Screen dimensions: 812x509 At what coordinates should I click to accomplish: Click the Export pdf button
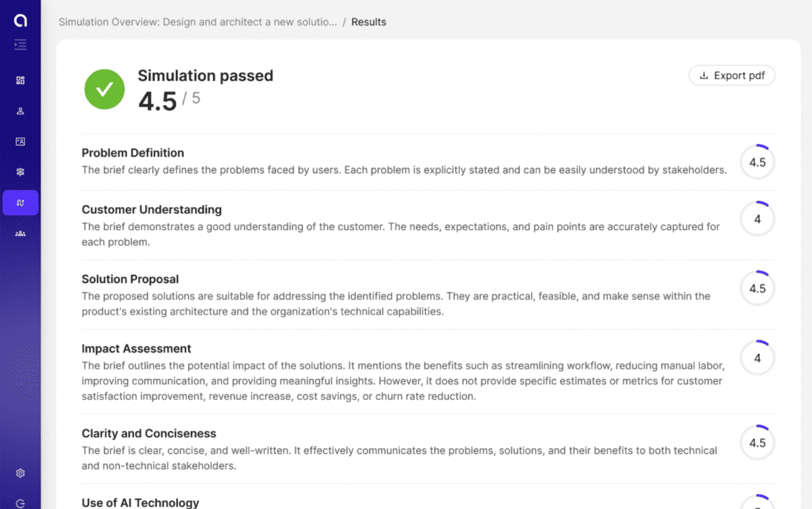pyautogui.click(x=731, y=75)
